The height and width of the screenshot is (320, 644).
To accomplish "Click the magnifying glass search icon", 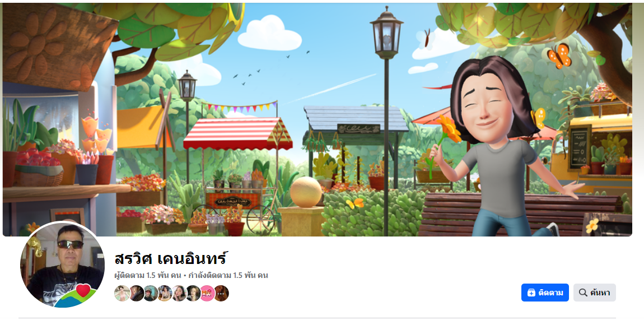I will click(x=582, y=293).
